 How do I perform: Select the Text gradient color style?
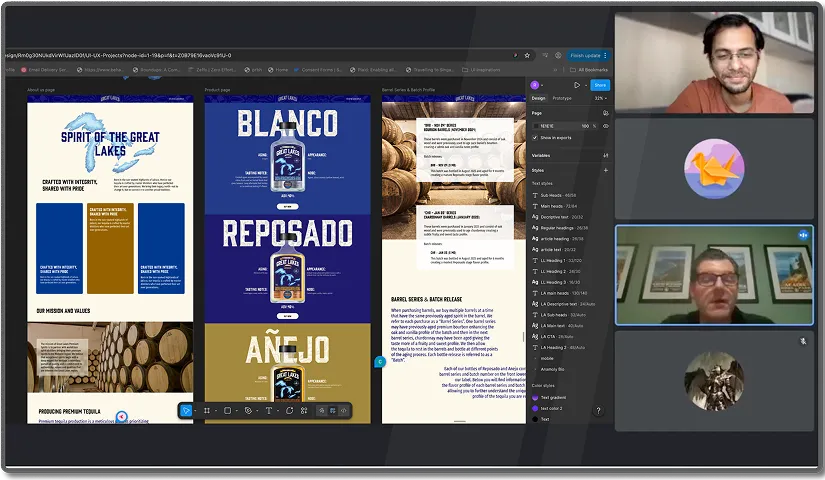point(549,397)
